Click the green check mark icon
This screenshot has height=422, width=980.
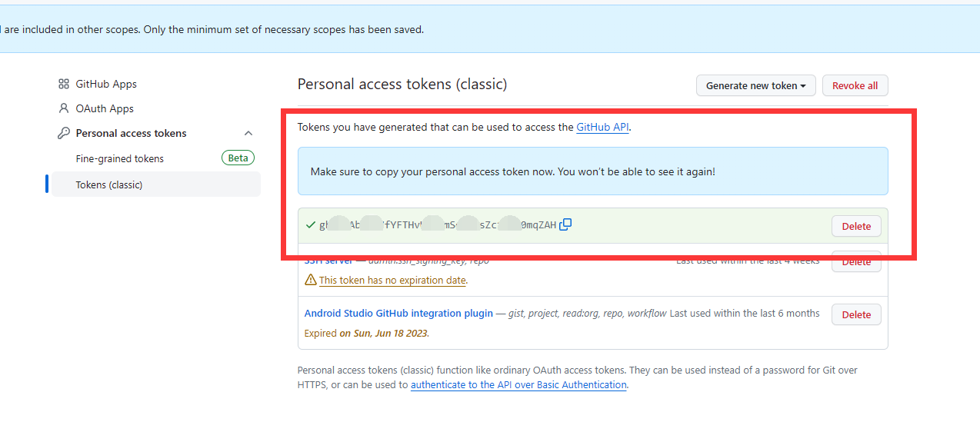coord(311,225)
